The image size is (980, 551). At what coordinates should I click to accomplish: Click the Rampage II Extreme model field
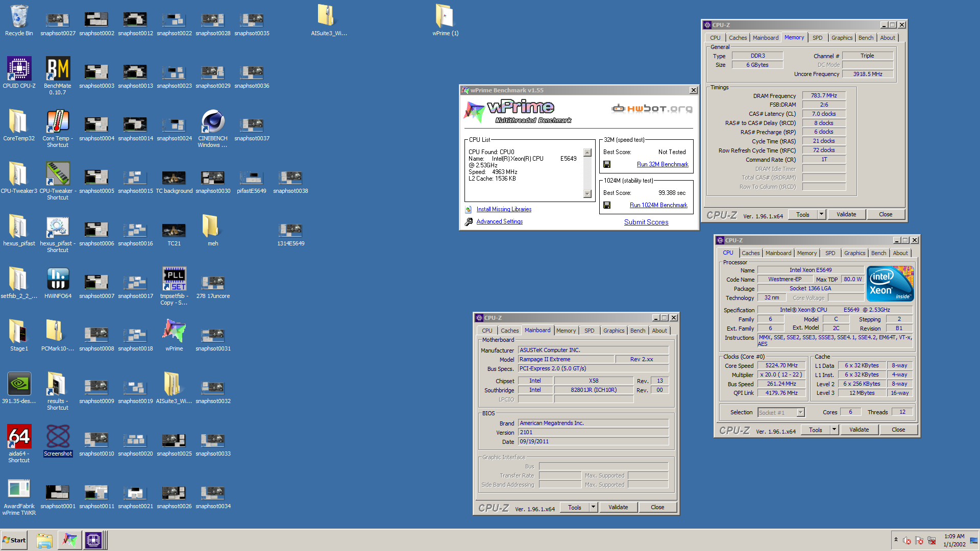coord(566,359)
